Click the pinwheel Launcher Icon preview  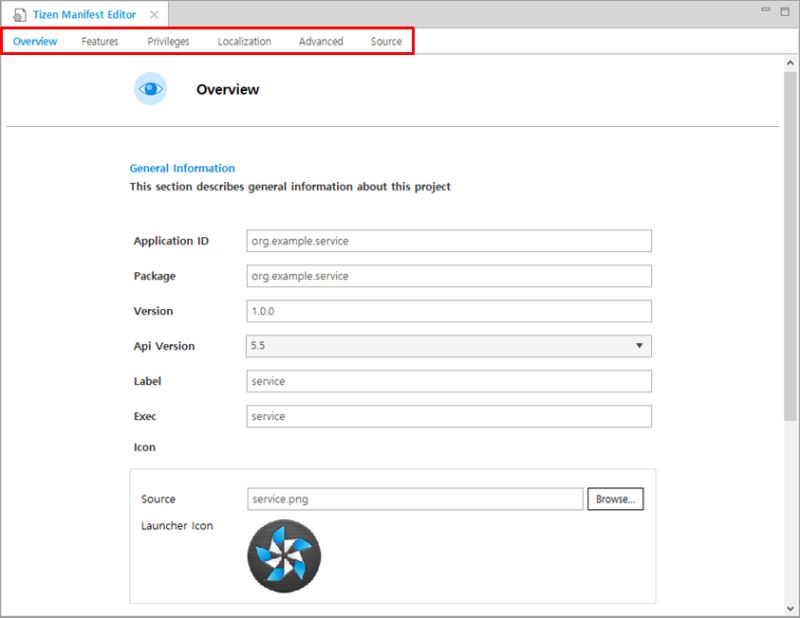[283, 557]
